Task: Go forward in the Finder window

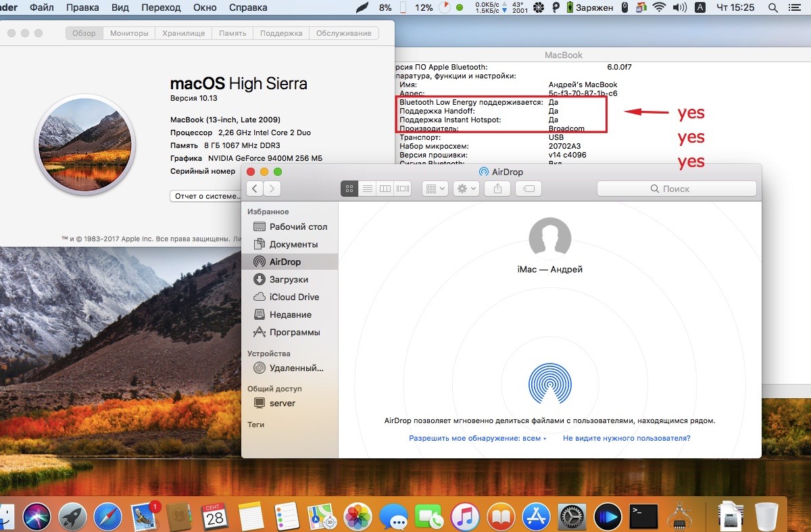Action: click(x=272, y=189)
